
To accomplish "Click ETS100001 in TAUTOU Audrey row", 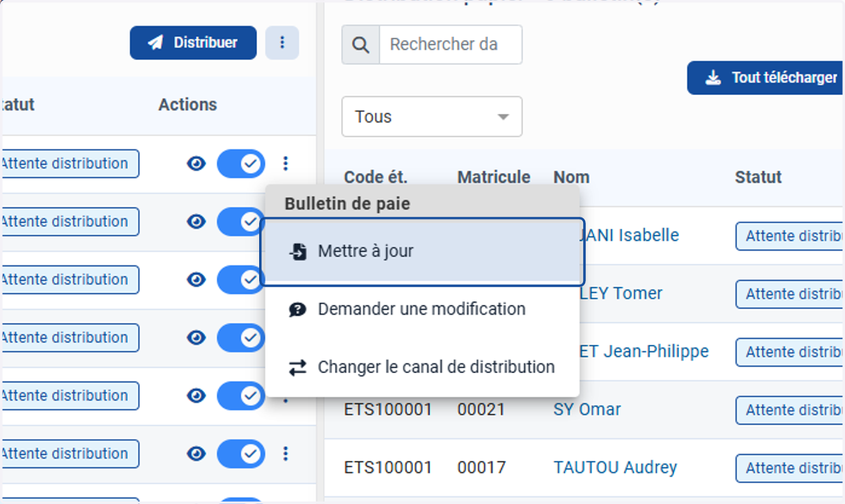I will coord(388,467).
